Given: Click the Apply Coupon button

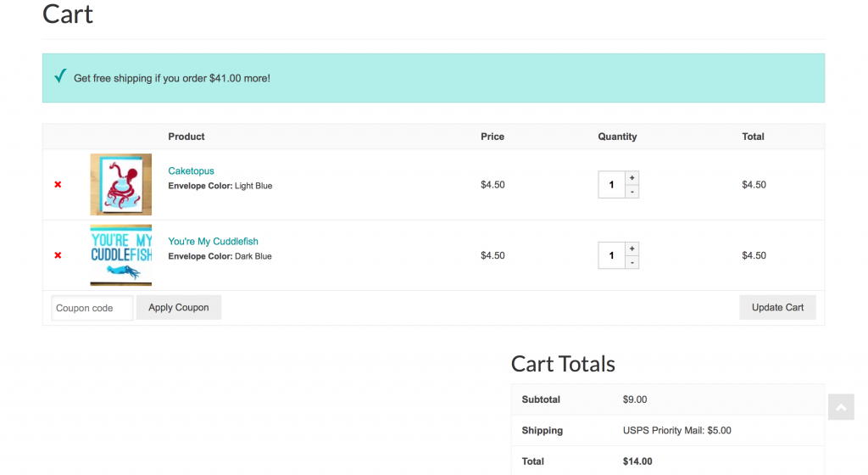Looking at the screenshot, I should click(178, 307).
